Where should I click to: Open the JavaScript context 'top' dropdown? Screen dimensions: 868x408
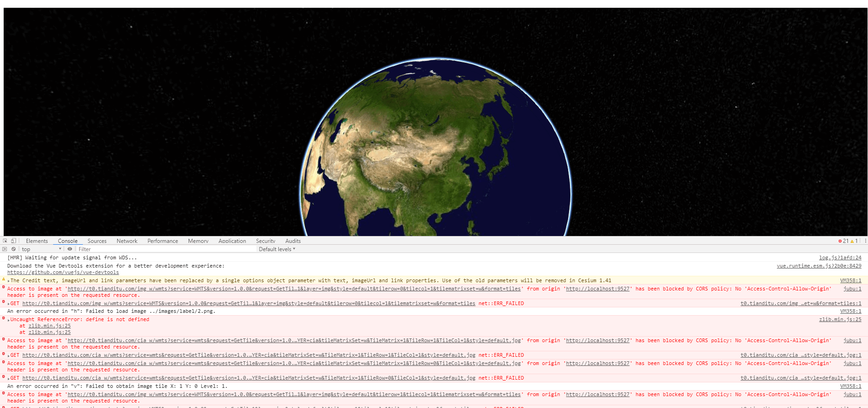click(x=41, y=249)
